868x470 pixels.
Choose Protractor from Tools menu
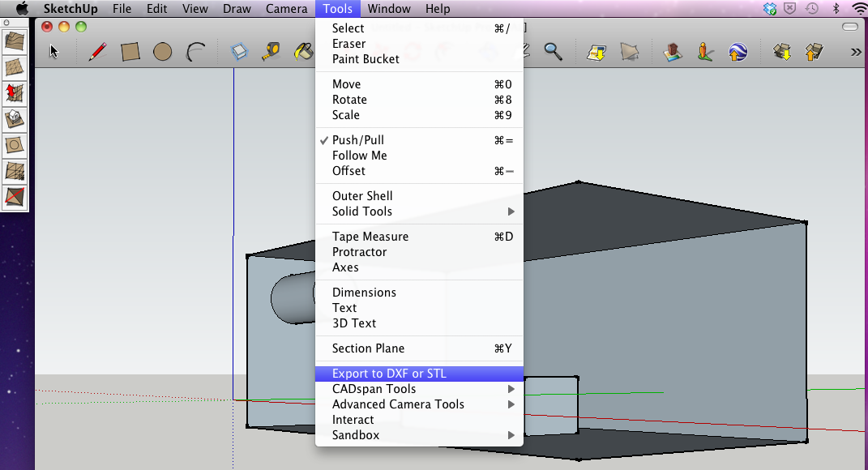coord(419,252)
